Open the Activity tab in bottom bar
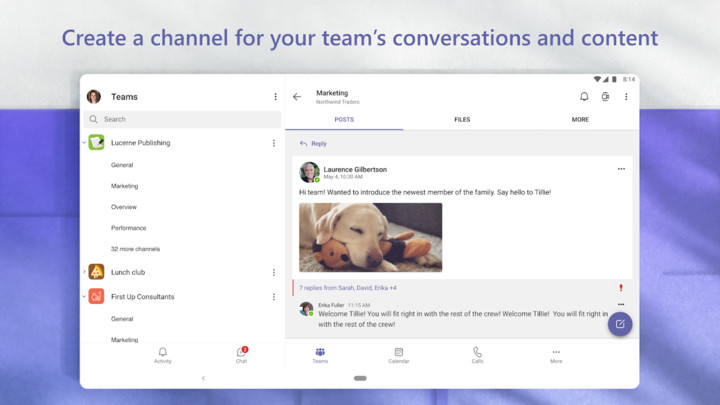720x405 pixels. 162,355
